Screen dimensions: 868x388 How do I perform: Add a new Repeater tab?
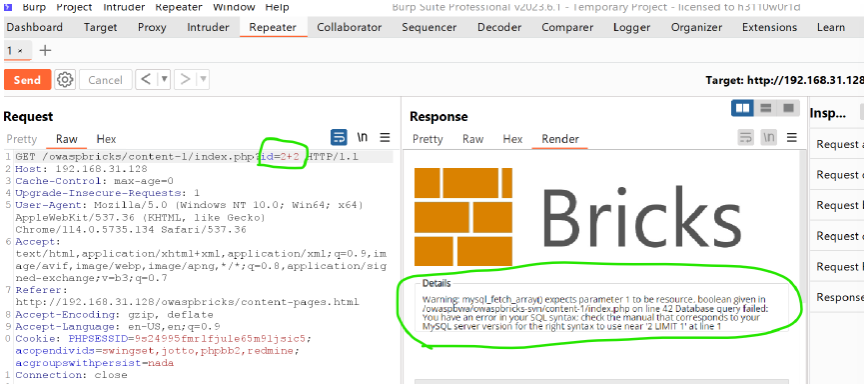(x=45, y=50)
